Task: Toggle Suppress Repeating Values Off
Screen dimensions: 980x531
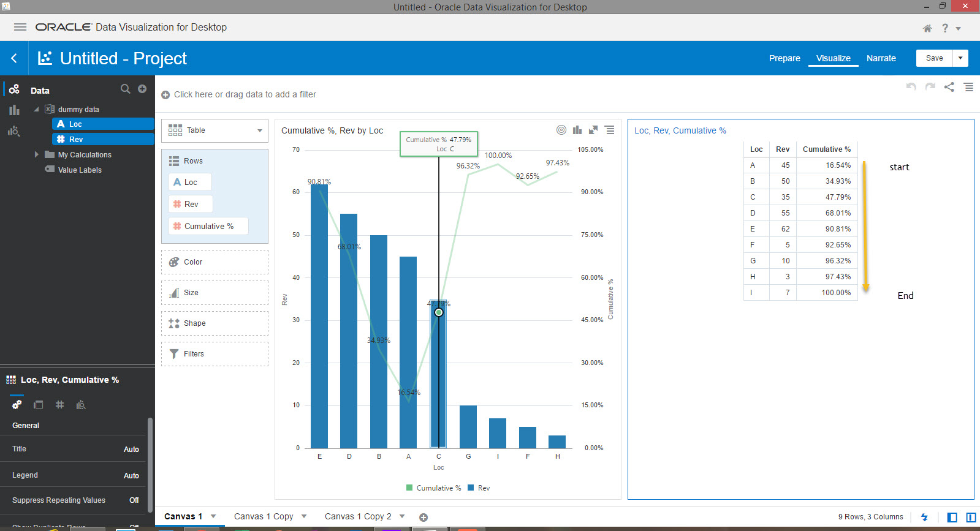Action: tap(134, 500)
